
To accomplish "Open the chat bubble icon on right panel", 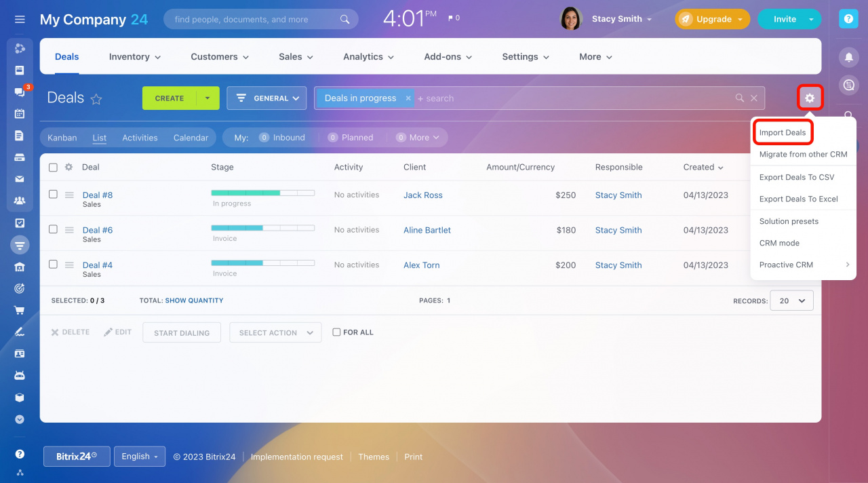I will click(848, 85).
